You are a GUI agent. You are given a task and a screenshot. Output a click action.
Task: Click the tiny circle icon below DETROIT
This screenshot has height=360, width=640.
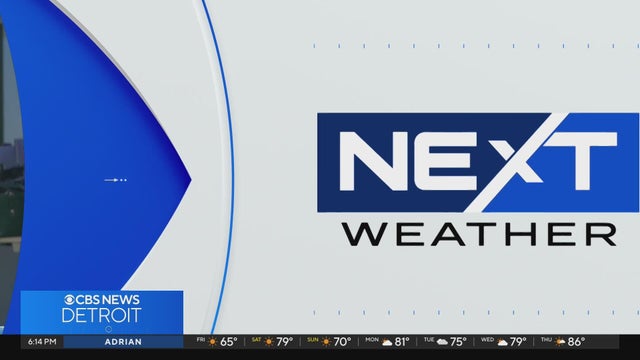pos(109,329)
